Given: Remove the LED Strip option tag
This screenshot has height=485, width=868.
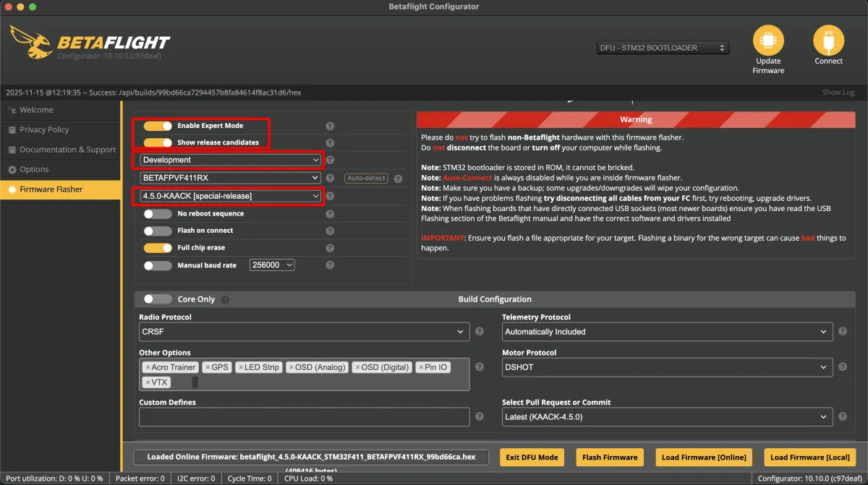Looking at the screenshot, I should click(x=241, y=368).
